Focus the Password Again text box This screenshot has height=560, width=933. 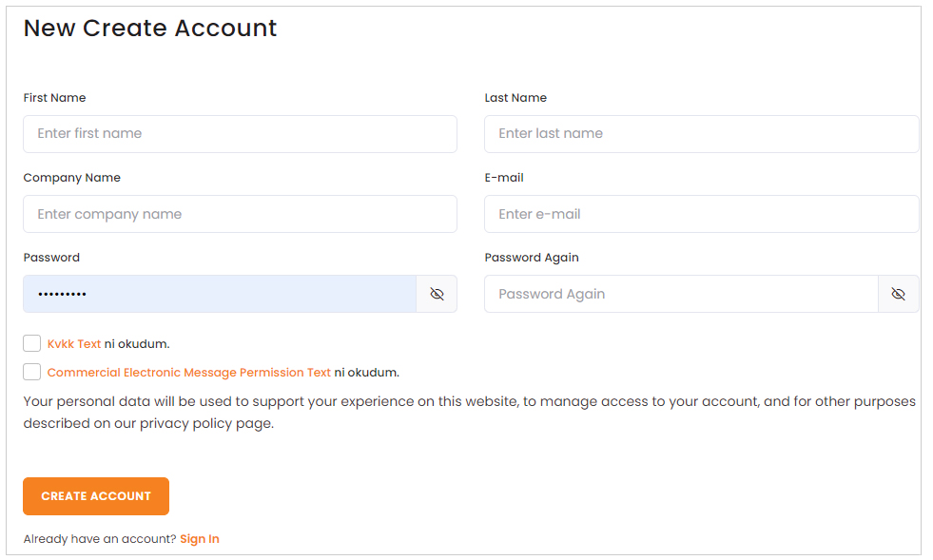coord(680,295)
